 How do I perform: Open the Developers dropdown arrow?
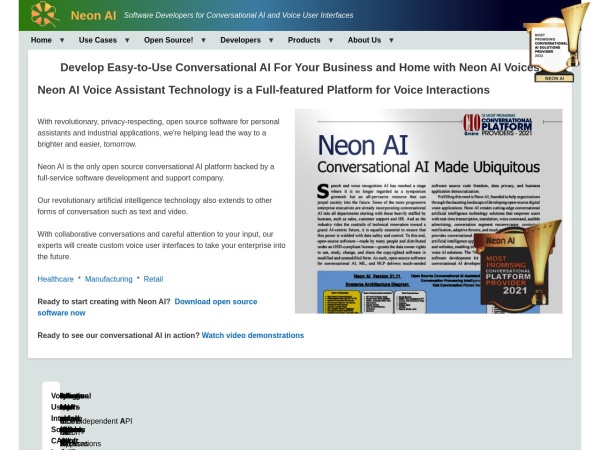click(271, 40)
